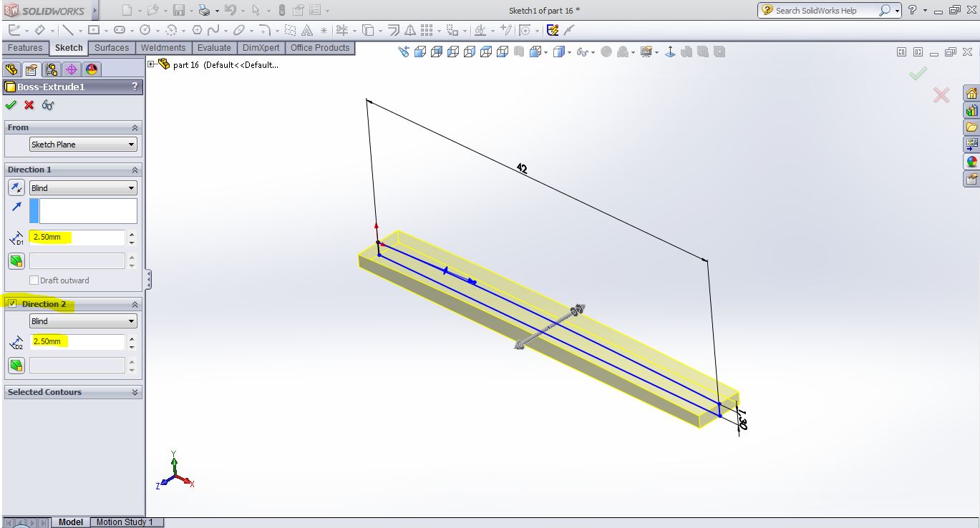Expand the part 16 tree node

pos(151,64)
